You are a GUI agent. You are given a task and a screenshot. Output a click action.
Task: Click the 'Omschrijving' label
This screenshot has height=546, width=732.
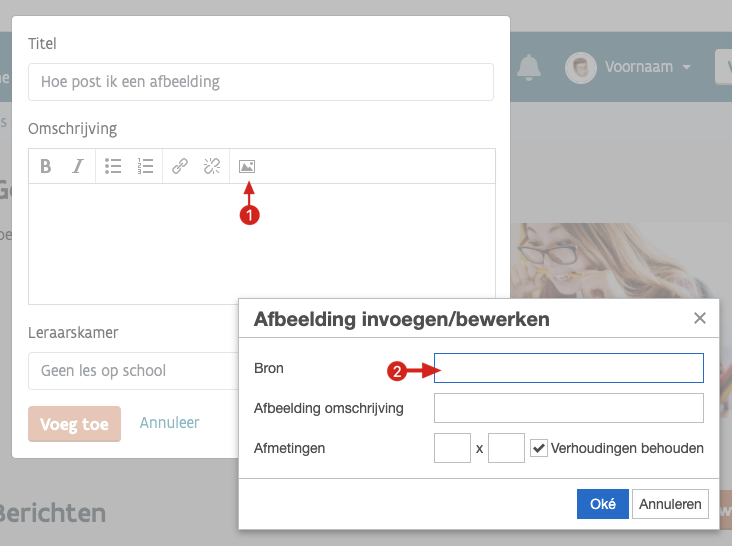(72, 129)
